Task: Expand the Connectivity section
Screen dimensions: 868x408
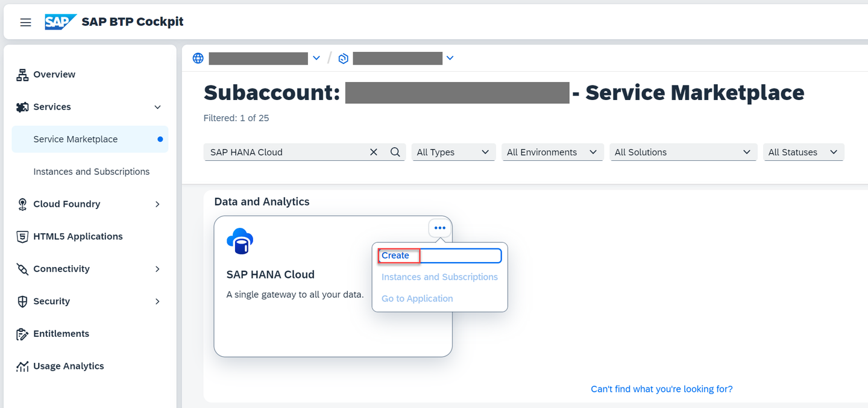Action: (157, 269)
